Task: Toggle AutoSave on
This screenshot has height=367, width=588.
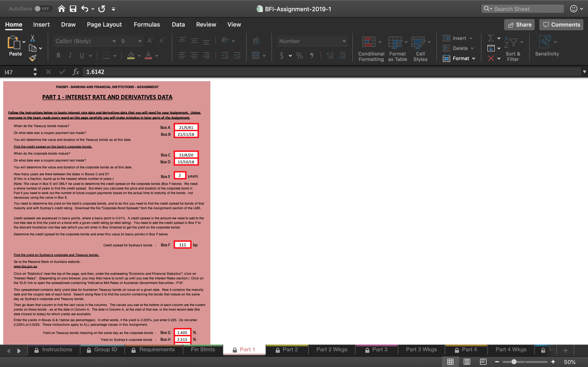Action: tap(43, 8)
